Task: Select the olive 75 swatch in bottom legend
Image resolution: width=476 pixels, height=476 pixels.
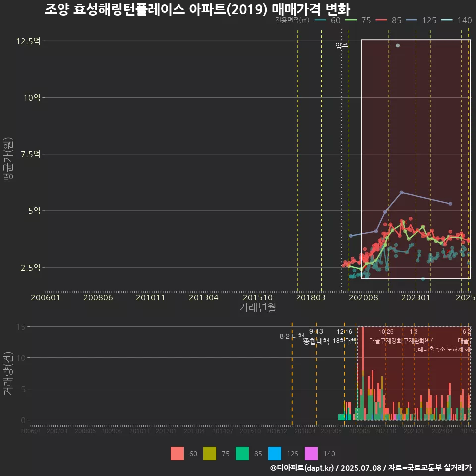Action: coord(209,454)
